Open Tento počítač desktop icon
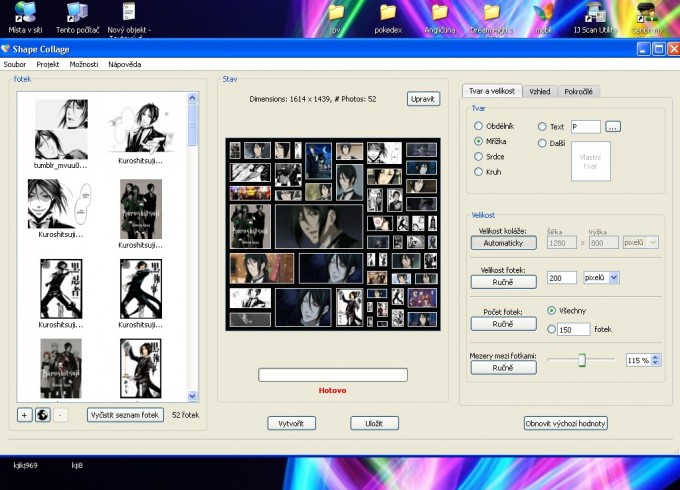This screenshot has width=680, height=490. (x=77, y=17)
